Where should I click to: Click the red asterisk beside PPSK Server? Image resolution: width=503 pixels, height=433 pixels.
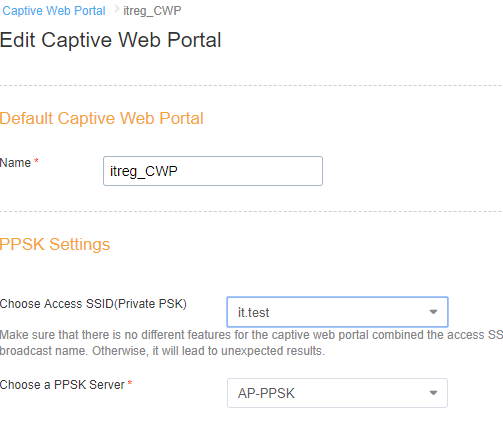[x=130, y=383]
